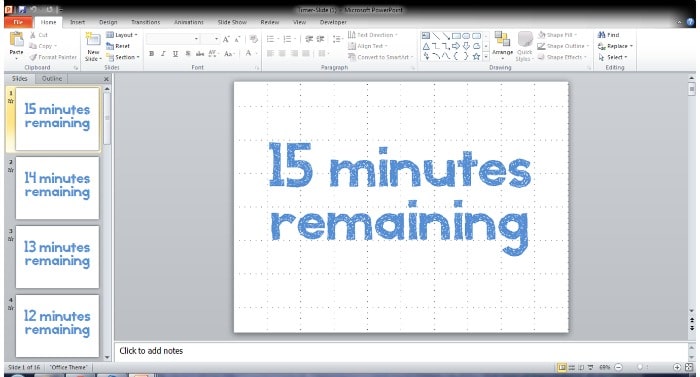This screenshot has height=377, width=700.
Task: Select the 13 minutes remaining slide thumbnail
Action: pos(57,257)
